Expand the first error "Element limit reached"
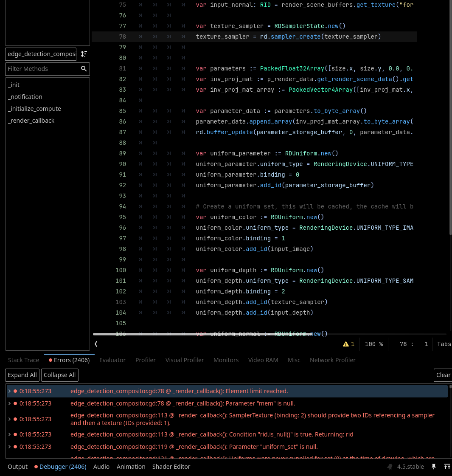 pyautogui.click(x=10, y=391)
